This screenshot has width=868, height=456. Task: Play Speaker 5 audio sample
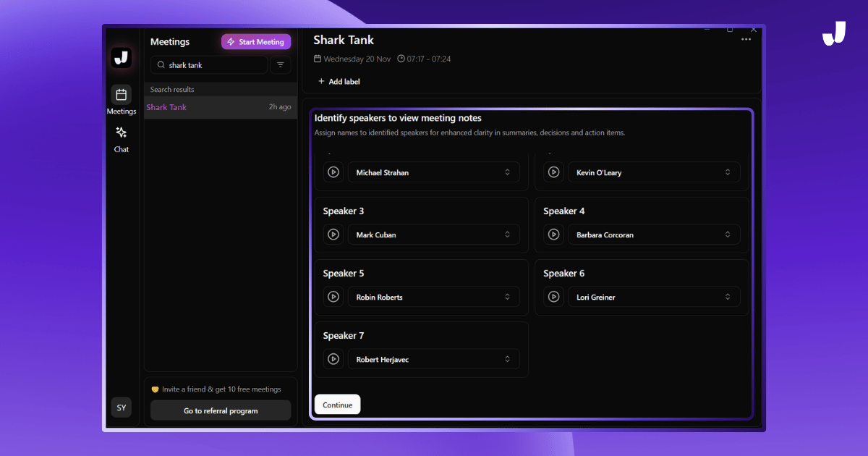pos(333,297)
